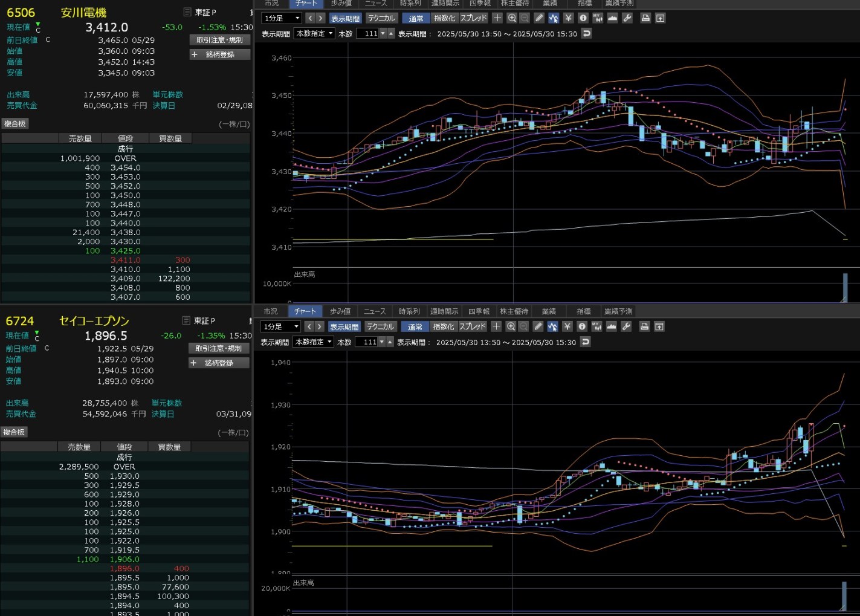The height and width of the screenshot is (616, 860).
Task: Open wrench settings in セイコーエプソン chart toolbar
Action: pos(626,326)
